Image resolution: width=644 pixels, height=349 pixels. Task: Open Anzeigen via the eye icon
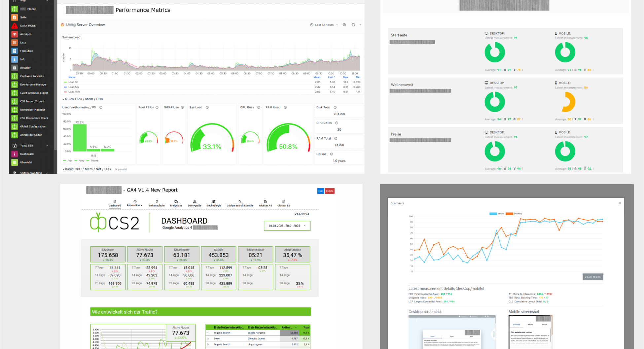15,34
